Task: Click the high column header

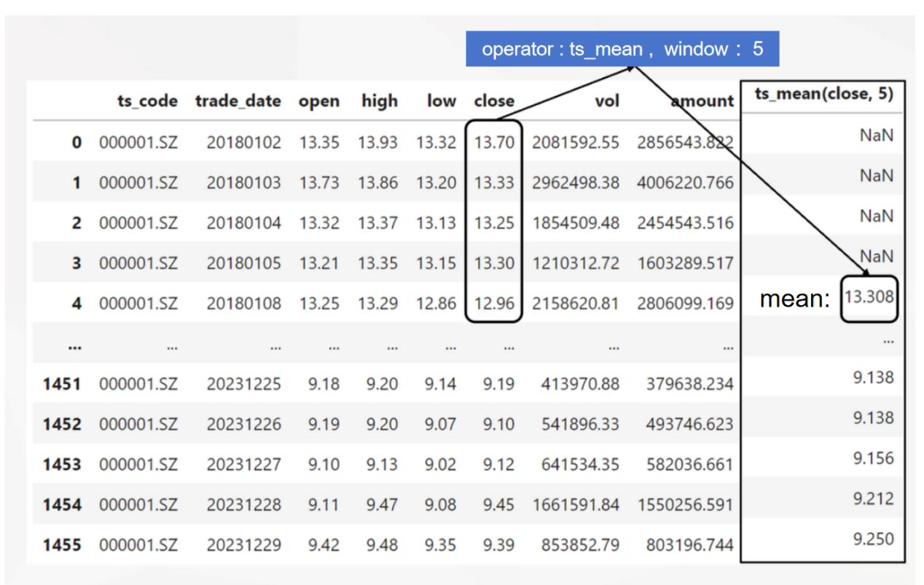Action: [x=380, y=101]
